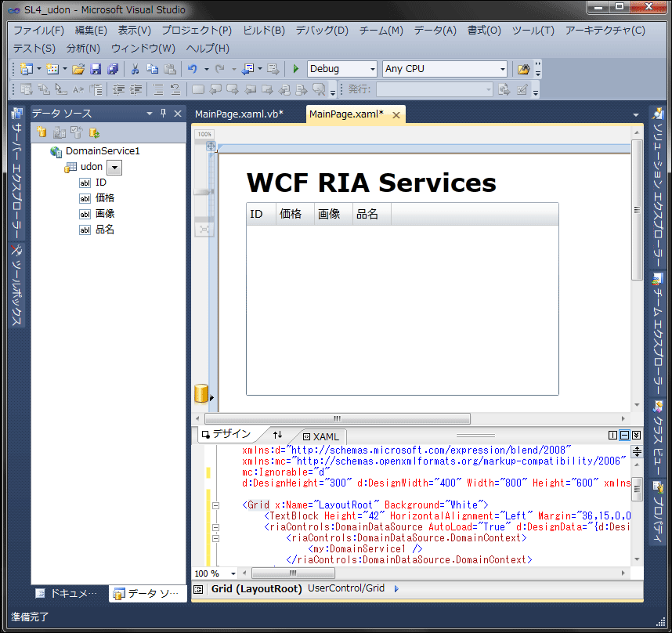The height and width of the screenshot is (633, 672).
Task: Close the MainPage.xaml* tab
Action: tap(396, 115)
